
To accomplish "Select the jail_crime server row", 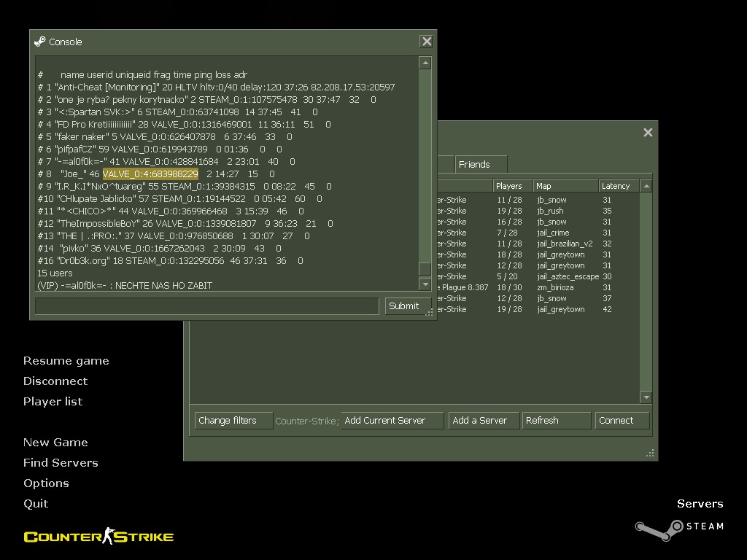I will 538,233.
